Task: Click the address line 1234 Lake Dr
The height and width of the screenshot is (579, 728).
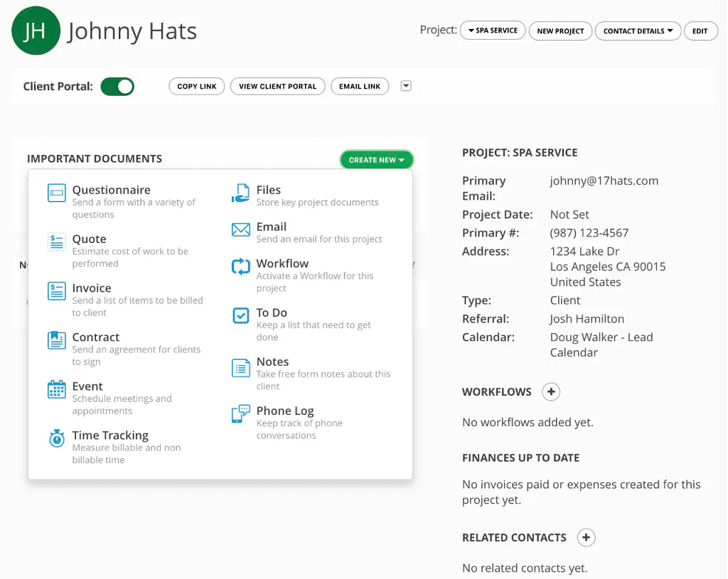Action: click(x=584, y=251)
